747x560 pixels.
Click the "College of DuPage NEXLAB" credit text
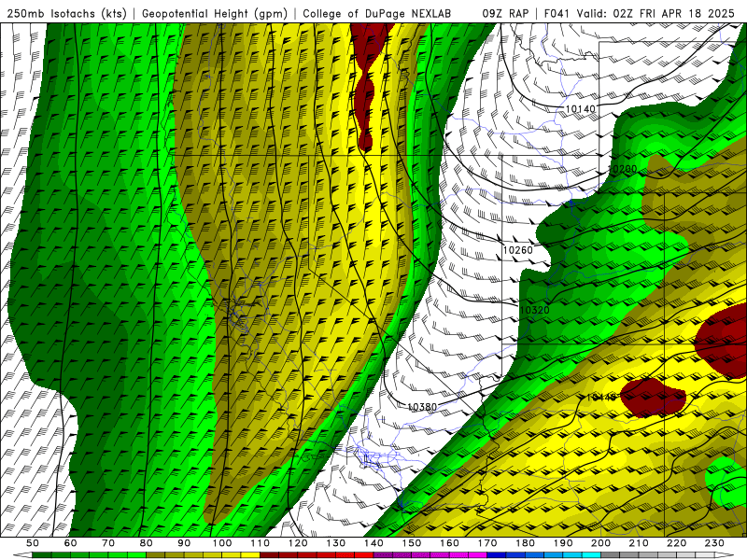pos(377,13)
